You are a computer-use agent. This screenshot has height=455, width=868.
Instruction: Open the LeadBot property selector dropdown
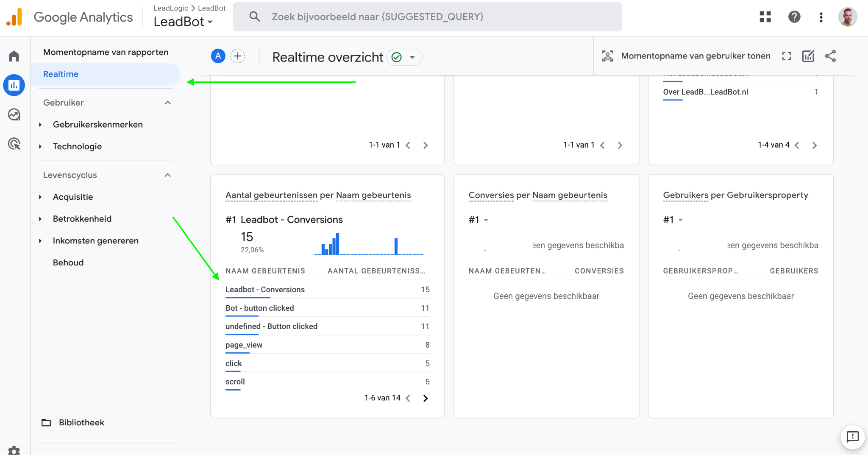(x=183, y=22)
